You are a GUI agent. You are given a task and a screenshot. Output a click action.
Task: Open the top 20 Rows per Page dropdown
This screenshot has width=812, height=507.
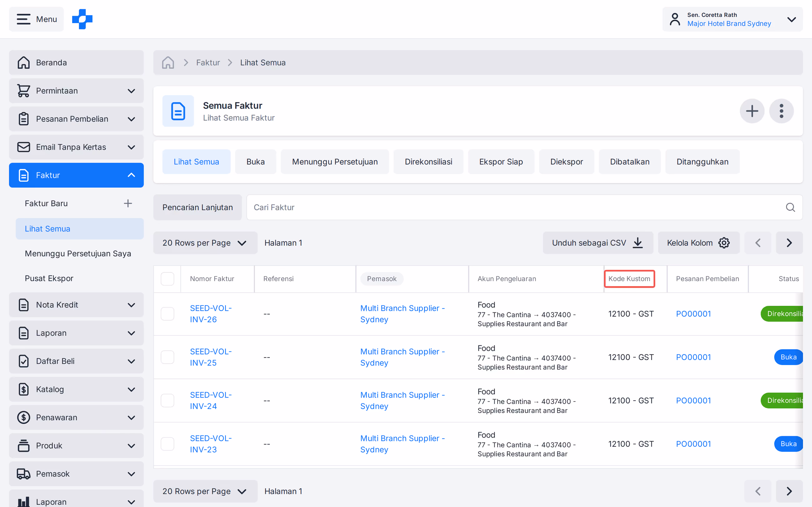205,243
